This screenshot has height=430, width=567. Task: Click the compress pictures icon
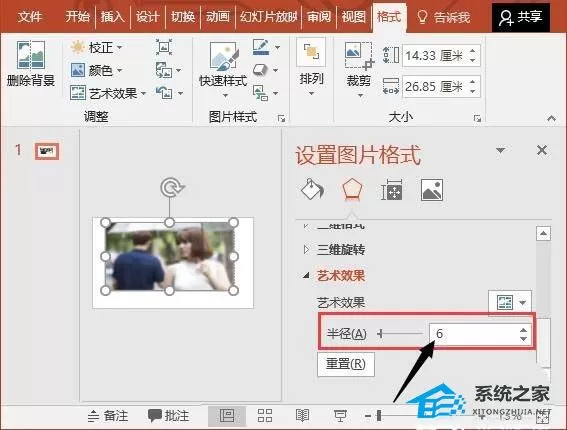pos(164,47)
